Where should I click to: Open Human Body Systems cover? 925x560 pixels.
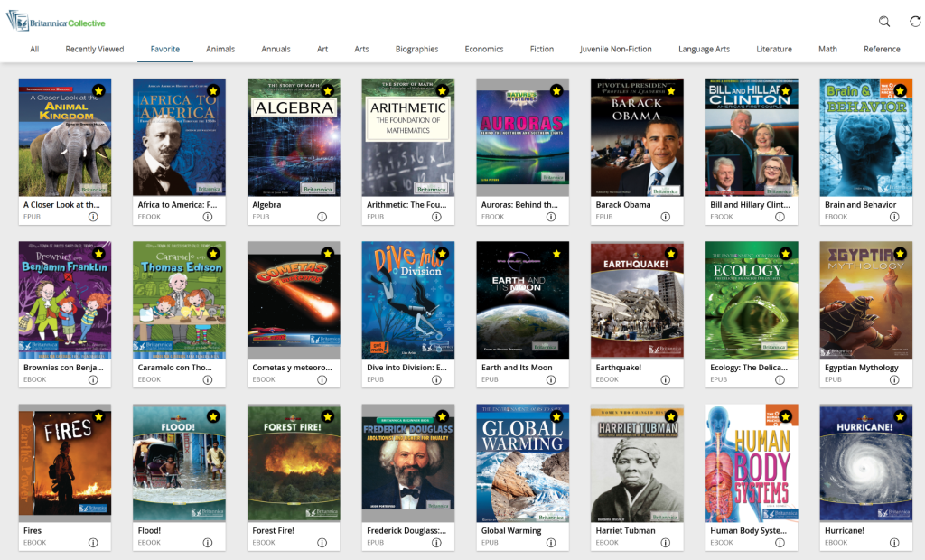pyautogui.click(x=752, y=463)
